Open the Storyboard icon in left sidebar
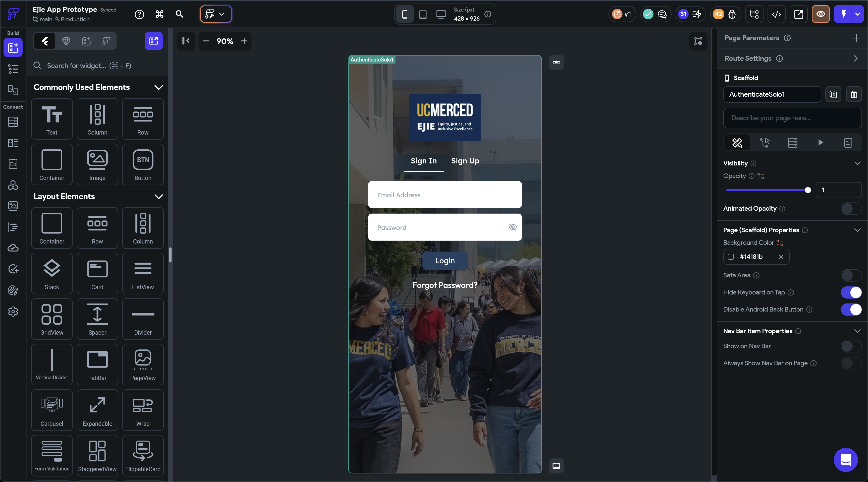Image resolution: width=868 pixels, height=482 pixels. click(x=13, y=90)
